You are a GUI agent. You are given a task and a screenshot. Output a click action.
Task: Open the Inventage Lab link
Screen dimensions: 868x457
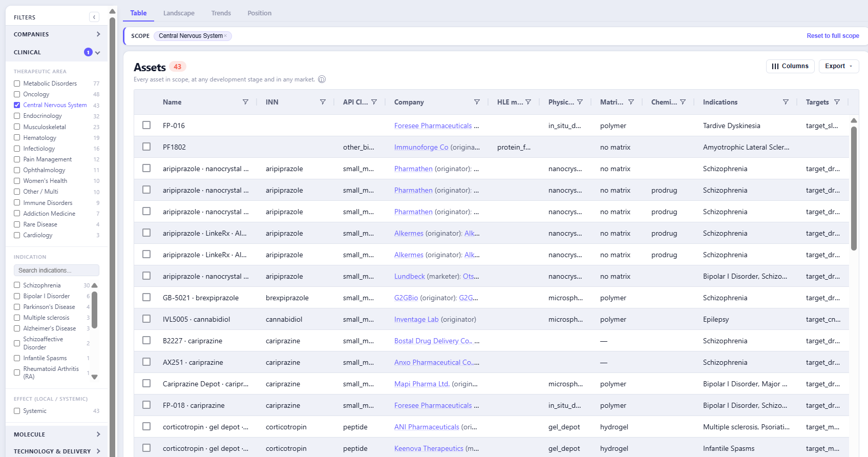coord(416,319)
